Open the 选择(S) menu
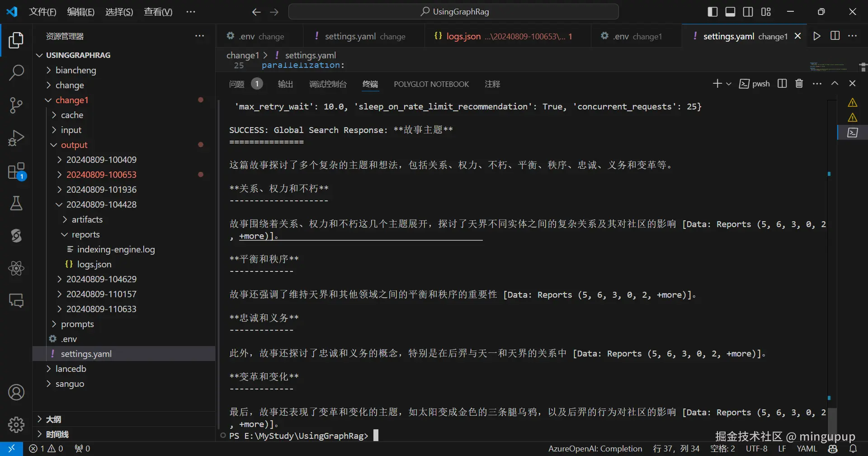The width and height of the screenshot is (868, 456). click(119, 12)
